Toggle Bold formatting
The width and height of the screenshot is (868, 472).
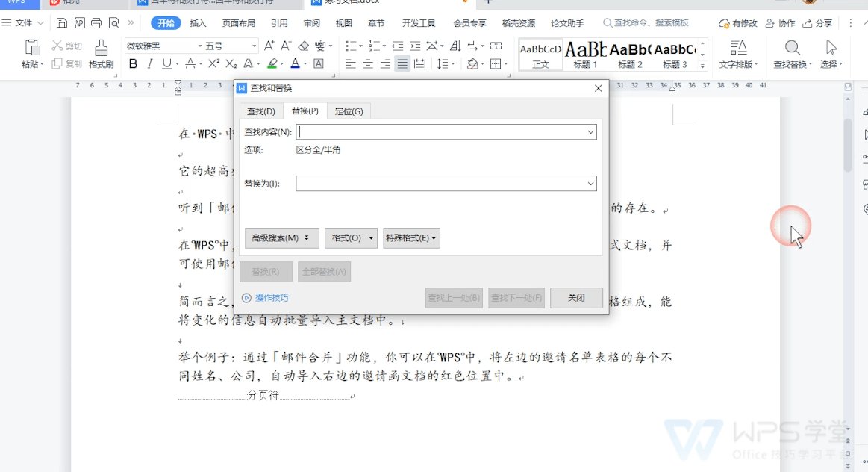pos(133,63)
